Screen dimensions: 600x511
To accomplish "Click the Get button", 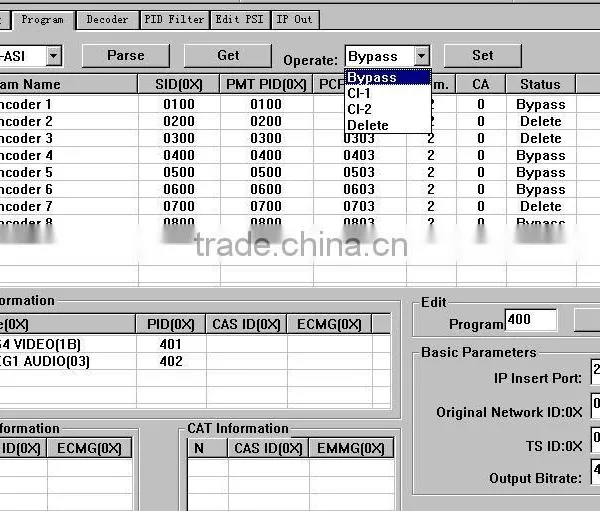I will (228, 56).
